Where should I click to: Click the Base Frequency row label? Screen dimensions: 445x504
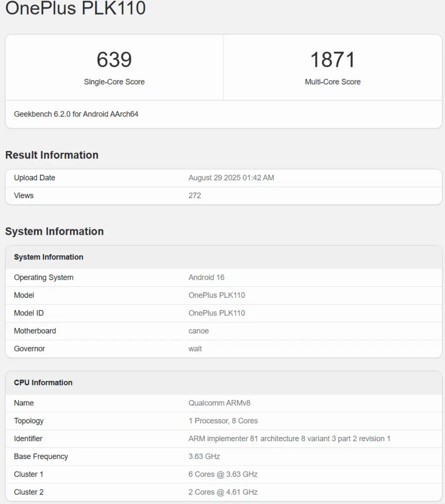point(41,457)
